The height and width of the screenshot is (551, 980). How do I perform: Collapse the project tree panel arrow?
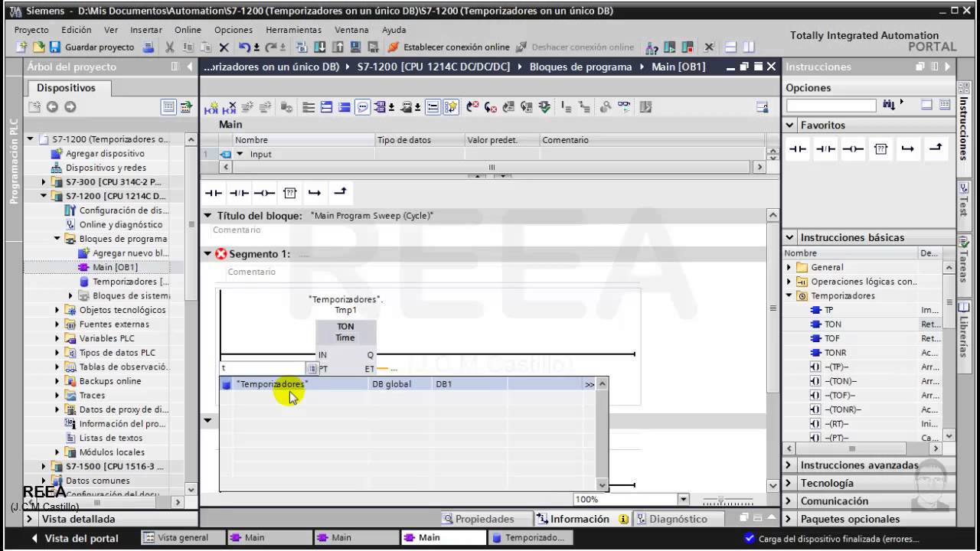pyautogui.click(x=191, y=67)
